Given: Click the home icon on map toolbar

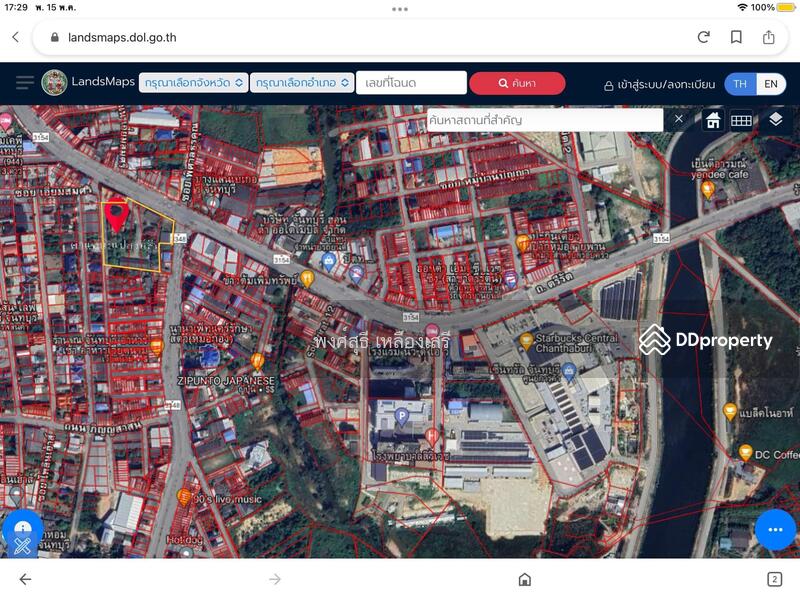Looking at the screenshot, I should (x=713, y=120).
